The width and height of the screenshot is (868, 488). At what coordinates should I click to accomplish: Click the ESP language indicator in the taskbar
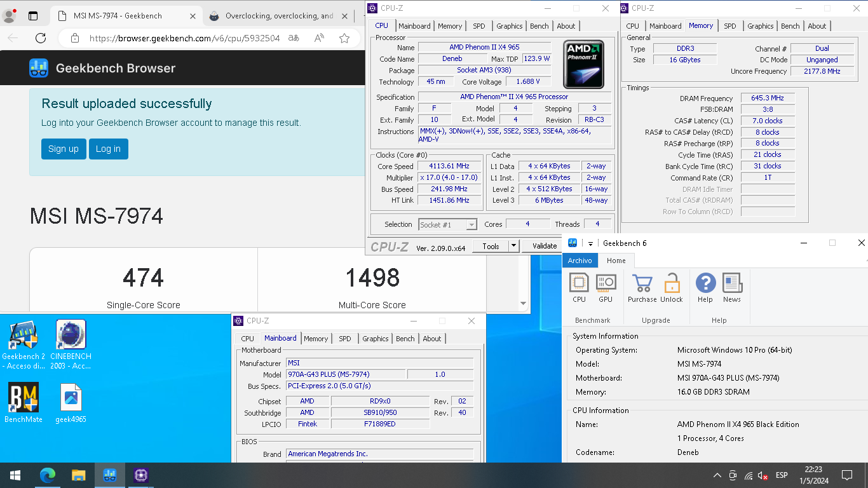[x=782, y=475]
